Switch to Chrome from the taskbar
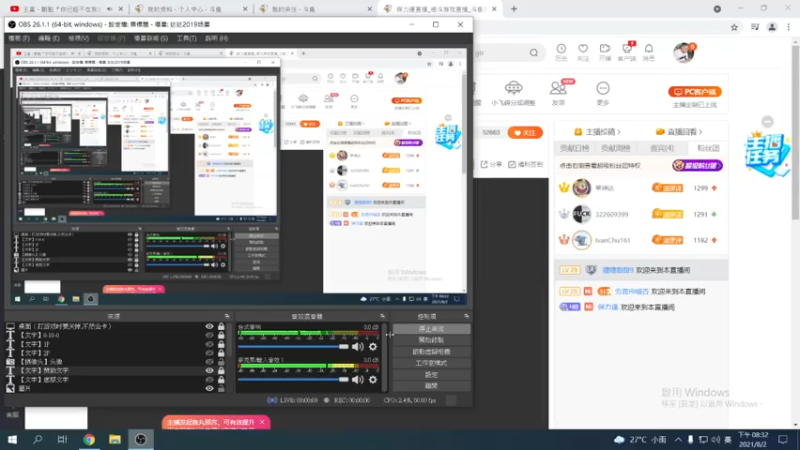Viewport: 800px width, 450px height. pos(89,439)
